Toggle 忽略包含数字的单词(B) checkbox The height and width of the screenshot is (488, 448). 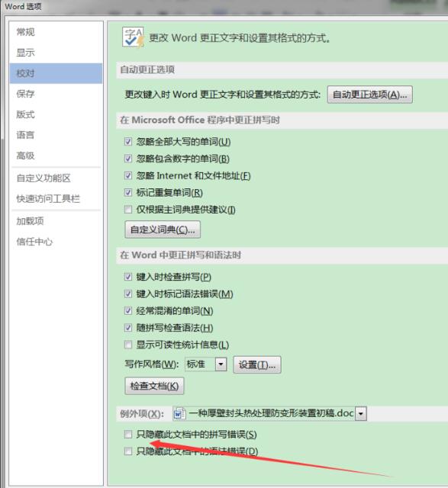tap(128, 159)
